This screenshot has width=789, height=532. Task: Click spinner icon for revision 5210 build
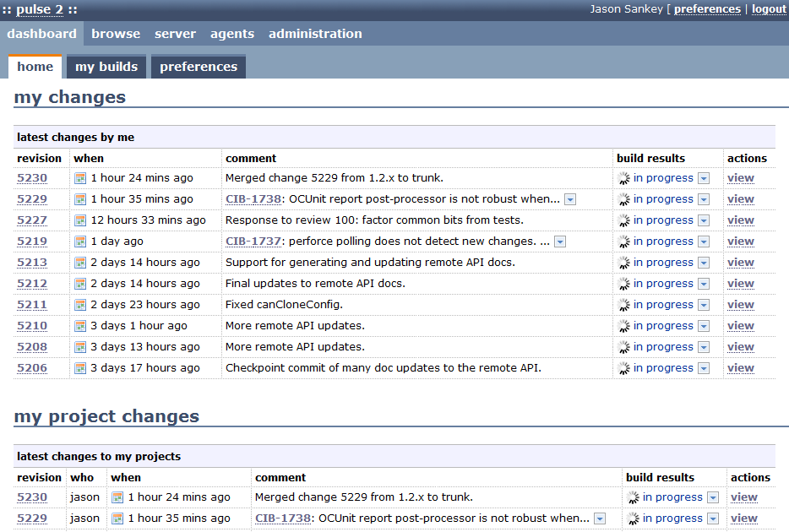tap(623, 326)
